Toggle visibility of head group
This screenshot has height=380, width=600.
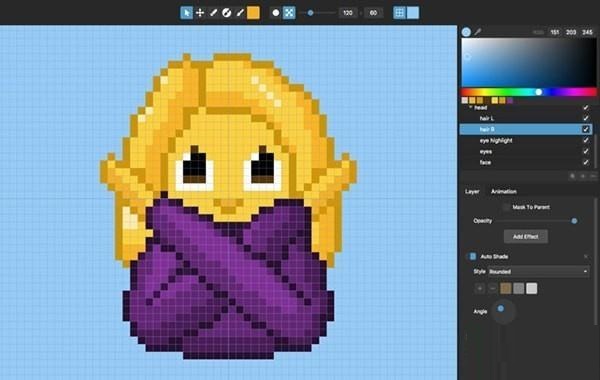point(586,108)
